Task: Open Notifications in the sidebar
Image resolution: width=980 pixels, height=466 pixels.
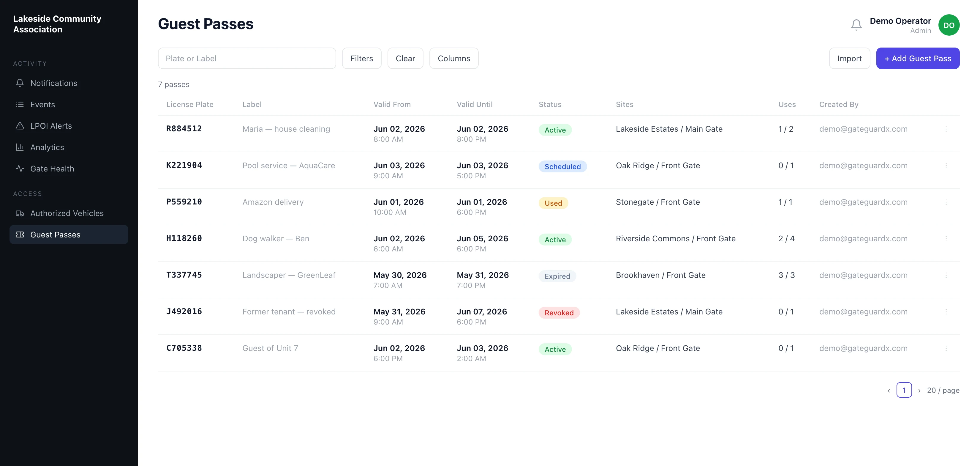Action: tap(69, 83)
